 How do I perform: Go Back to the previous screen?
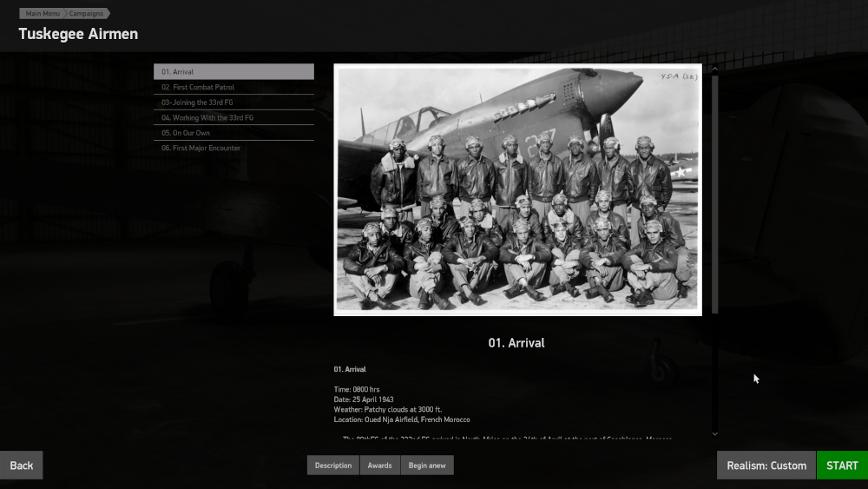click(x=22, y=466)
